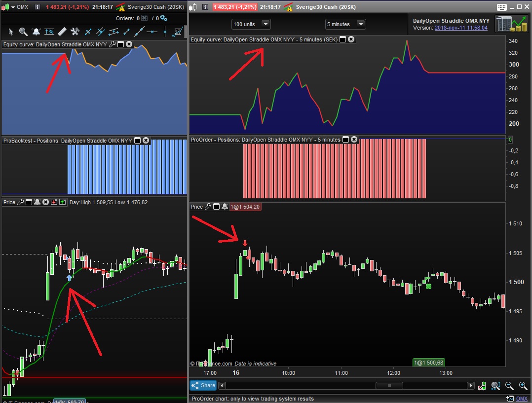Click the new chart icon beside the OMX link
This screenshot has width=532, height=403.
(x=510, y=399)
